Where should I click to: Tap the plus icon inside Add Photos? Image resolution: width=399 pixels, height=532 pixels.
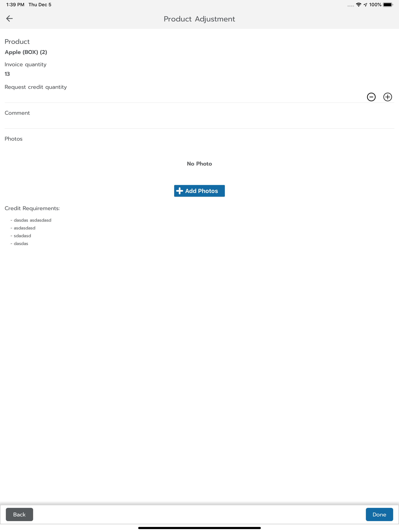pos(179,191)
